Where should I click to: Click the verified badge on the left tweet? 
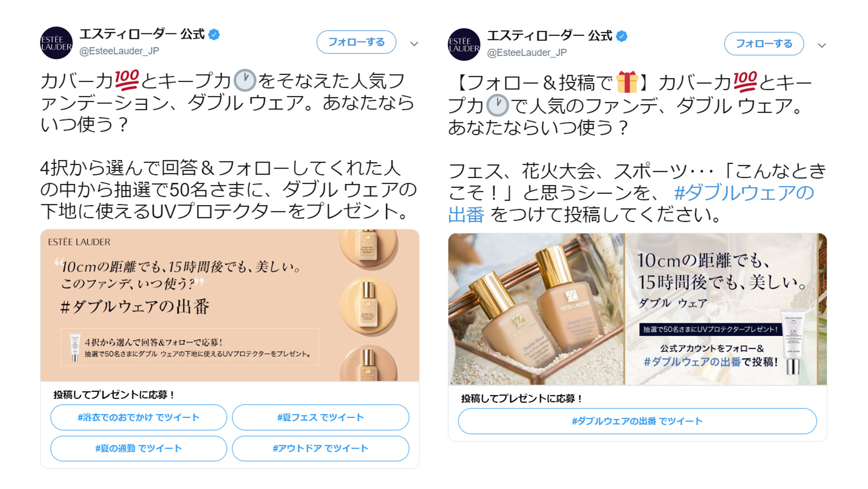pyautogui.click(x=214, y=34)
